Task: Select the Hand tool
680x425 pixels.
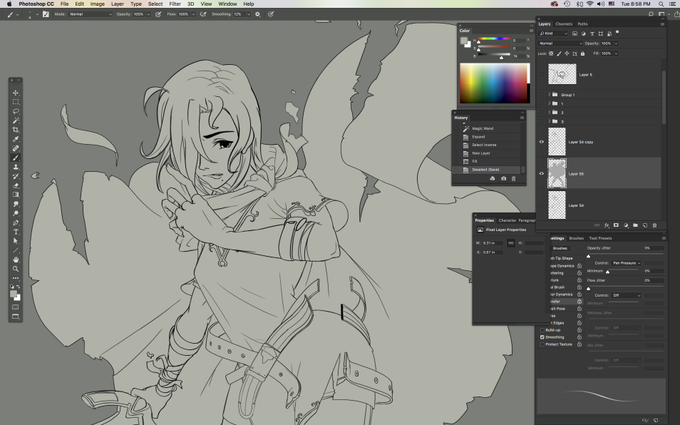Action: pos(16,260)
